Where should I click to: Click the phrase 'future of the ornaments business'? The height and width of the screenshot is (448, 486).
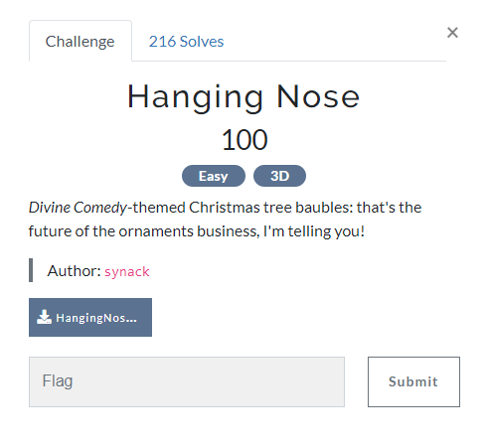tap(144, 231)
